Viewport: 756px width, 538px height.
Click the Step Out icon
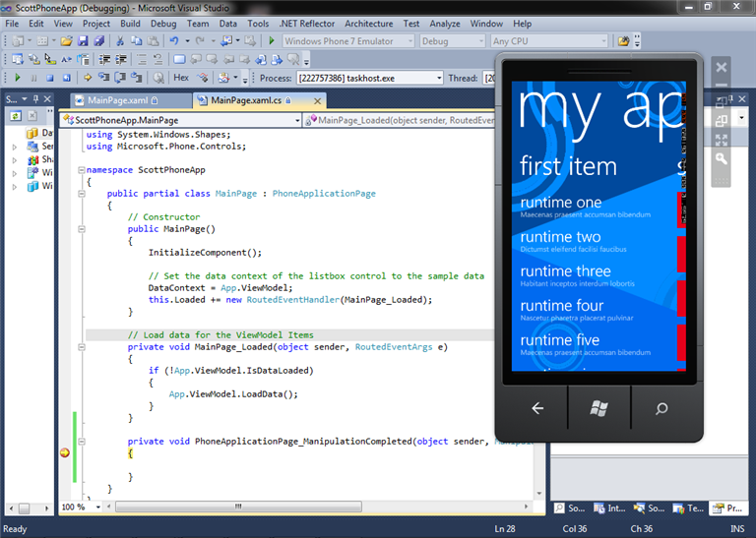[137, 78]
